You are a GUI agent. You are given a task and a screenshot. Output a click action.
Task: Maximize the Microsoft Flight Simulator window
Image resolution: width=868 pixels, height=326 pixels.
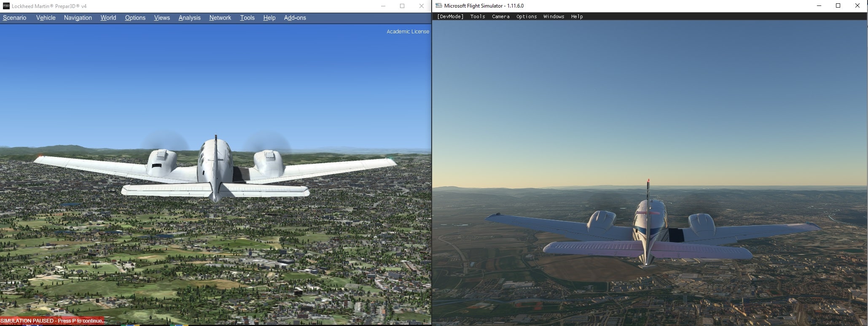point(838,6)
